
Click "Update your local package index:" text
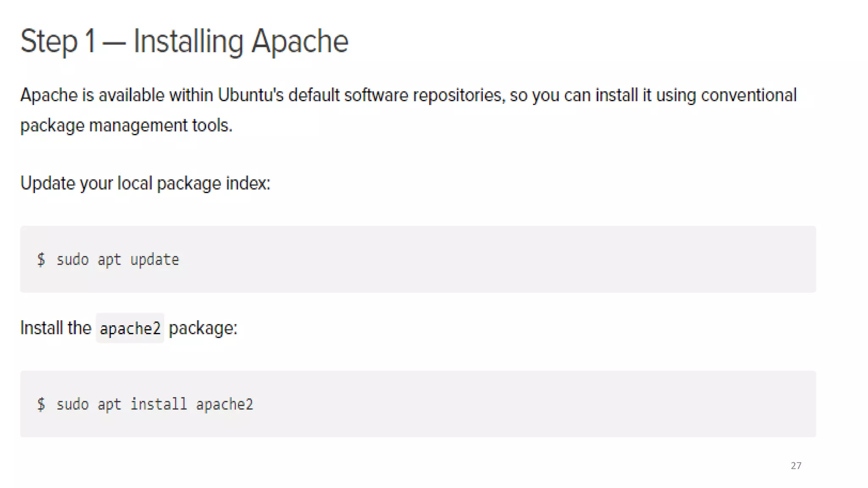click(x=145, y=183)
